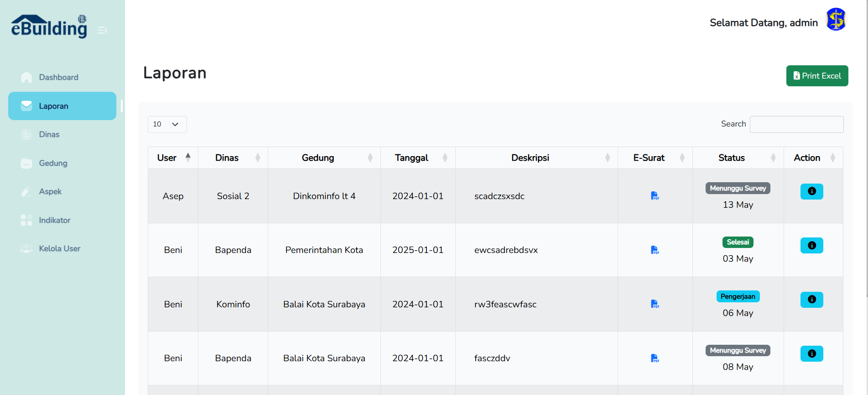The height and width of the screenshot is (395, 868).
Task: Open the rows-per-page dropdown showing 10
Action: 167,124
